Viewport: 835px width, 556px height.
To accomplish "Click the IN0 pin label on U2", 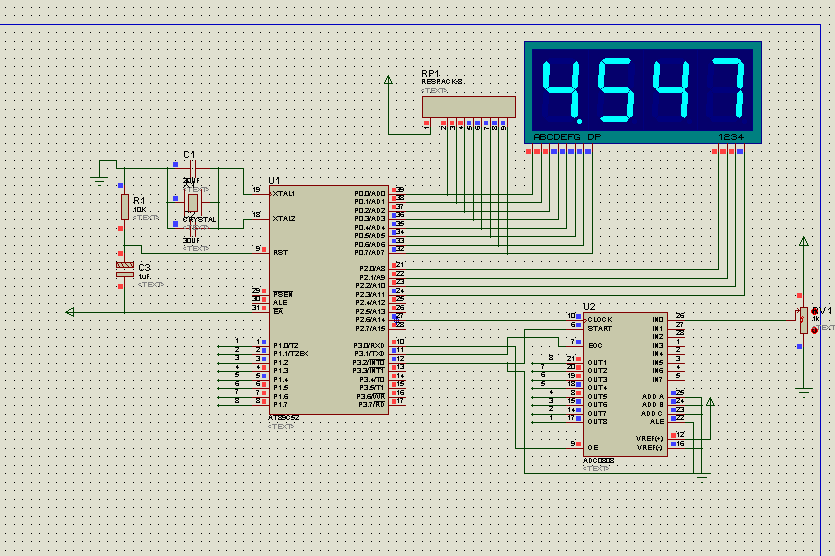I will [x=658, y=320].
